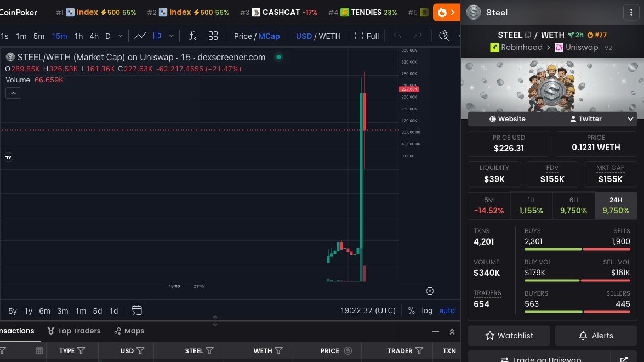Expand more social links chevron beside Twitter
644x362 pixels.
[630, 119]
